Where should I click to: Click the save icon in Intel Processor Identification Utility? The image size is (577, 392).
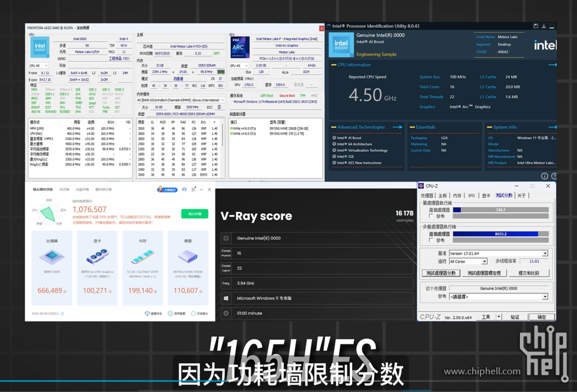click(536, 26)
